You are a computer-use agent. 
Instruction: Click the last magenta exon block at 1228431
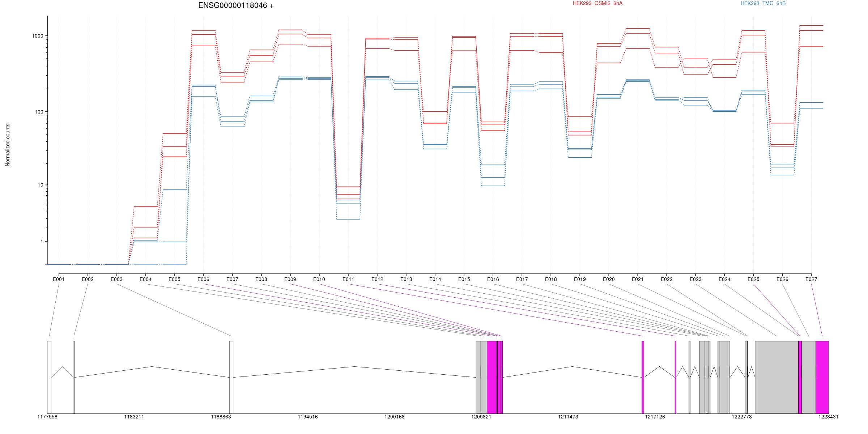pos(822,377)
